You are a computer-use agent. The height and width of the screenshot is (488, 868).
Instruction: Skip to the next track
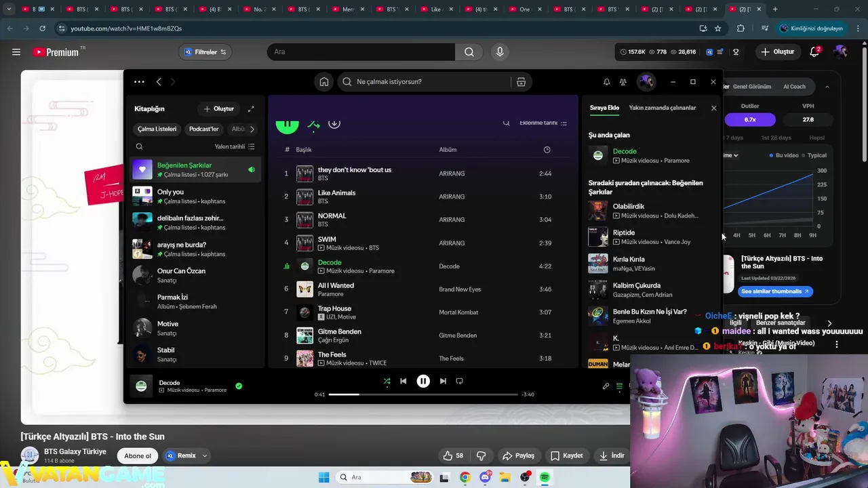(x=443, y=381)
